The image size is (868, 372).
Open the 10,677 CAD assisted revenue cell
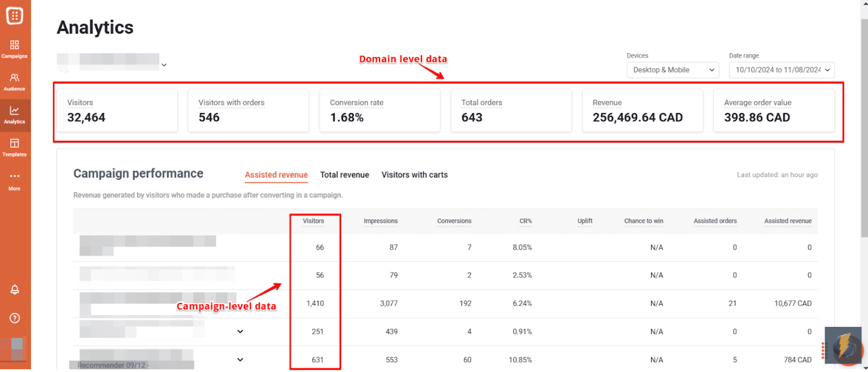click(793, 303)
